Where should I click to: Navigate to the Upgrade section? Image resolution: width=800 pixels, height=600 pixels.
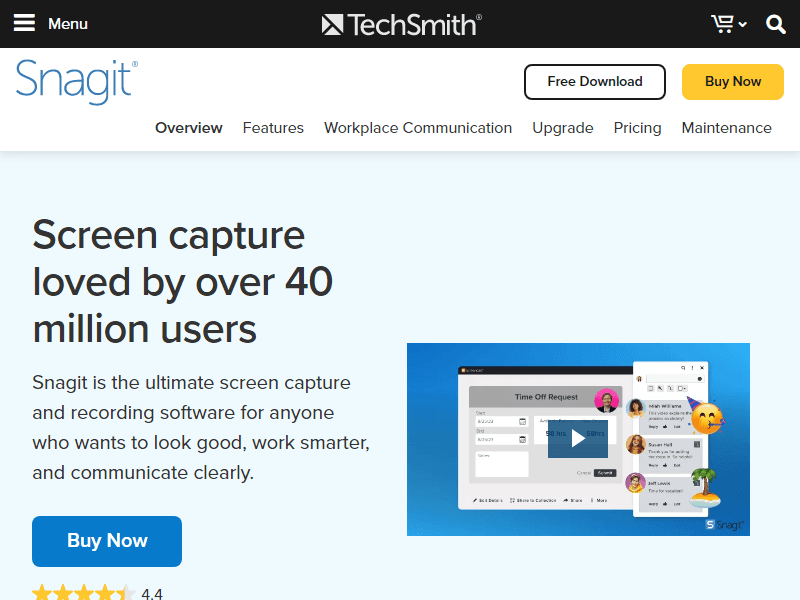point(563,128)
